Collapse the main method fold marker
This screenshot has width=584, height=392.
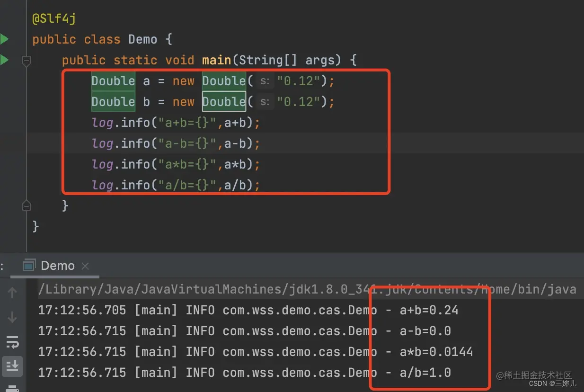click(x=27, y=61)
